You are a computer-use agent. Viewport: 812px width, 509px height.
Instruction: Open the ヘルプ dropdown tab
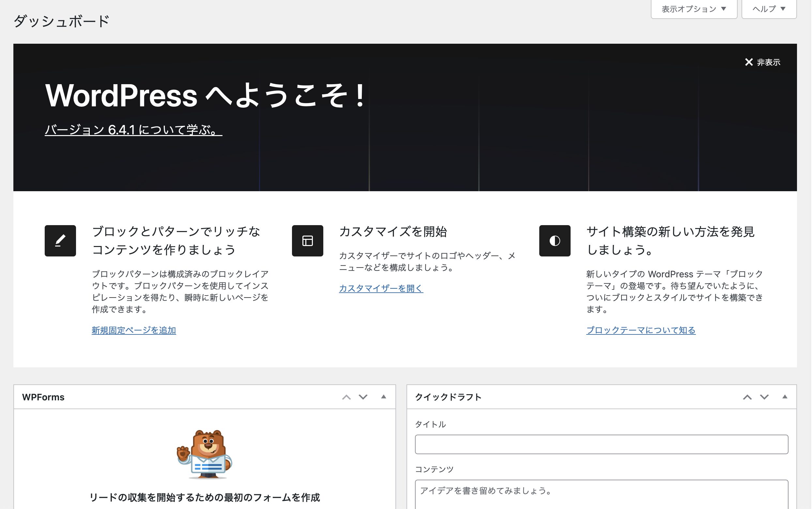pyautogui.click(x=769, y=9)
